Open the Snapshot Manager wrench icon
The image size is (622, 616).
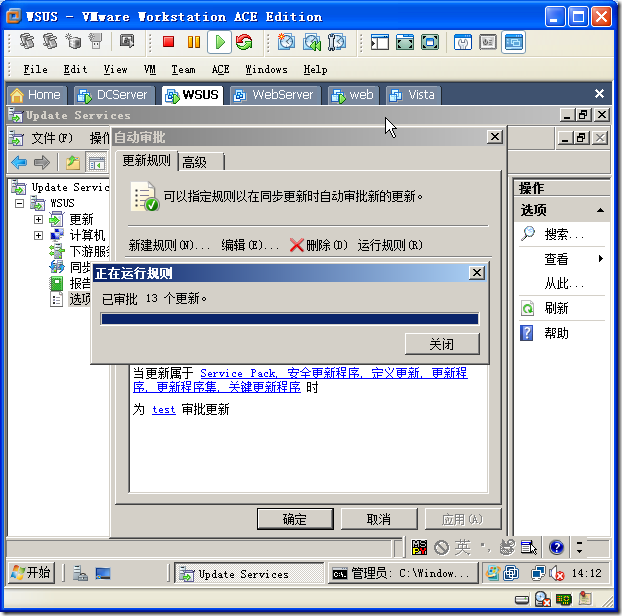point(337,42)
